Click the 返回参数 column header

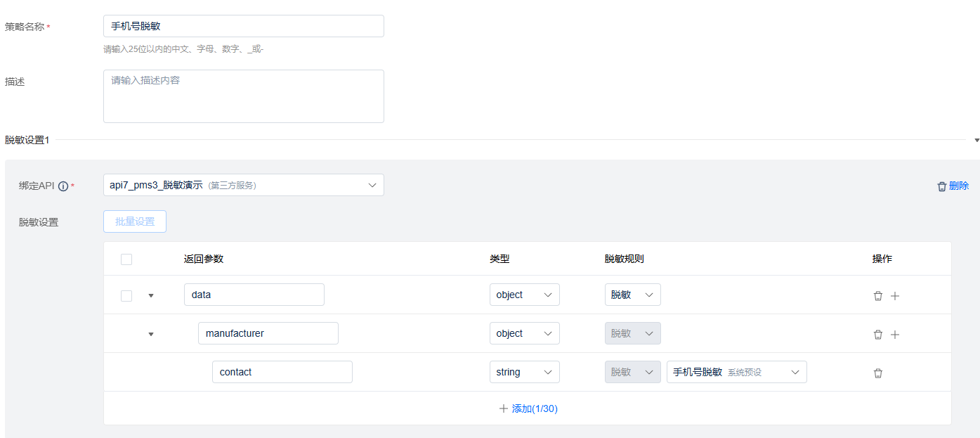point(204,259)
